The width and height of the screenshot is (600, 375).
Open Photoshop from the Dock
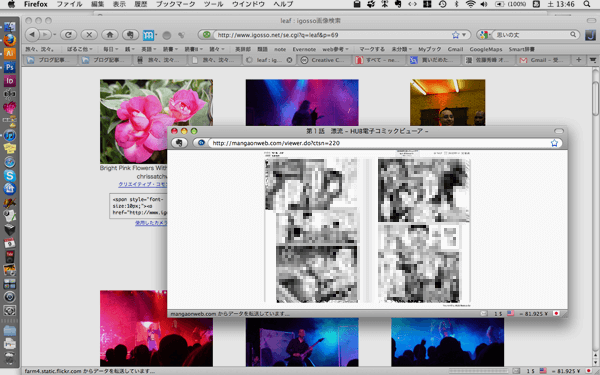[x=10, y=67]
